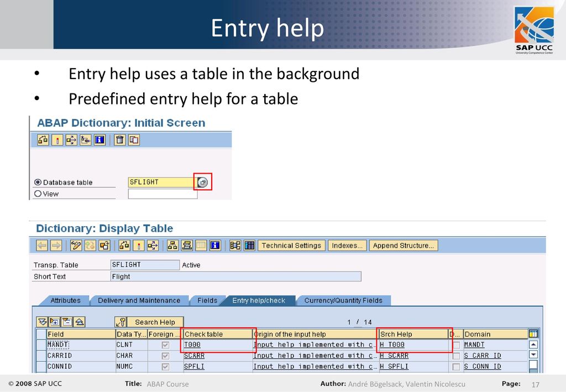Viewport: 566px width, 392px height.
Task: Click the Forward arrow in Display Table toolbar
Action: tap(56, 245)
